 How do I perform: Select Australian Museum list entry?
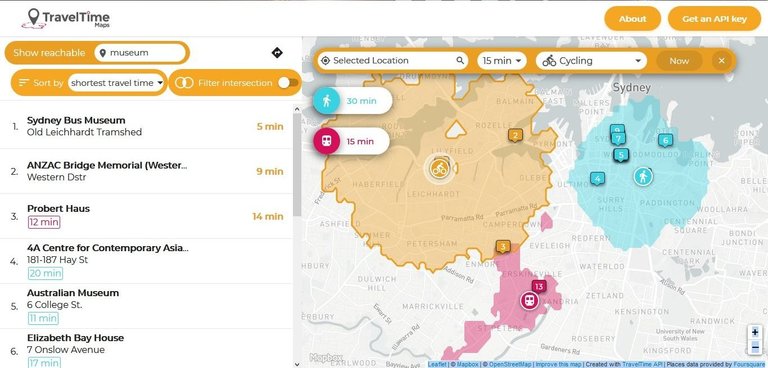tap(147, 306)
